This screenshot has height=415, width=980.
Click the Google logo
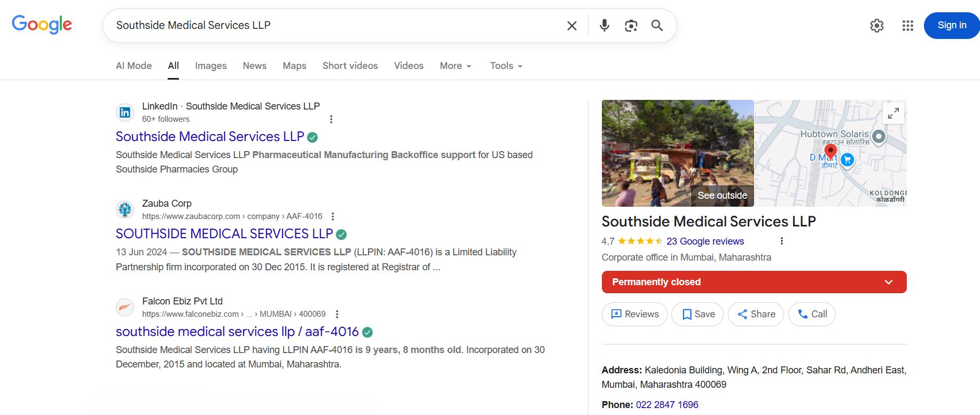[42, 25]
